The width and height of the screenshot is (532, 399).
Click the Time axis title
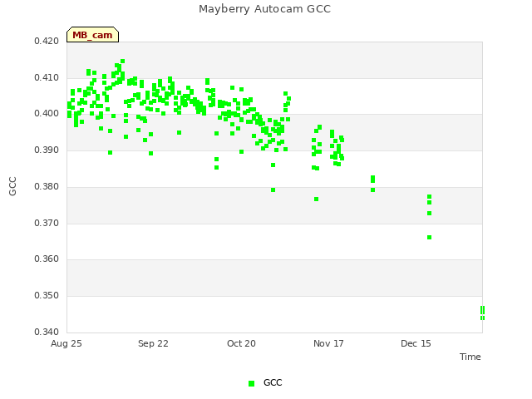(x=470, y=357)
